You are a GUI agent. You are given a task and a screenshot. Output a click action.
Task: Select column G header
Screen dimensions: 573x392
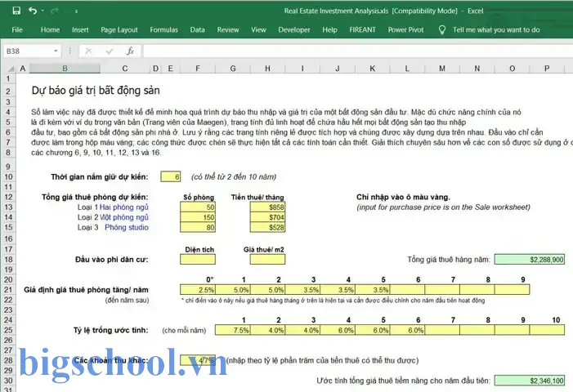233,69
